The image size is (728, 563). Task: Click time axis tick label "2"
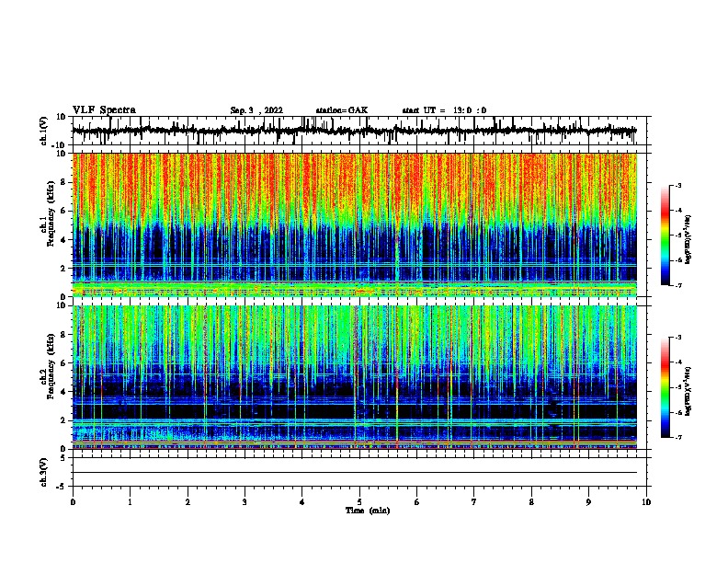tap(188, 502)
